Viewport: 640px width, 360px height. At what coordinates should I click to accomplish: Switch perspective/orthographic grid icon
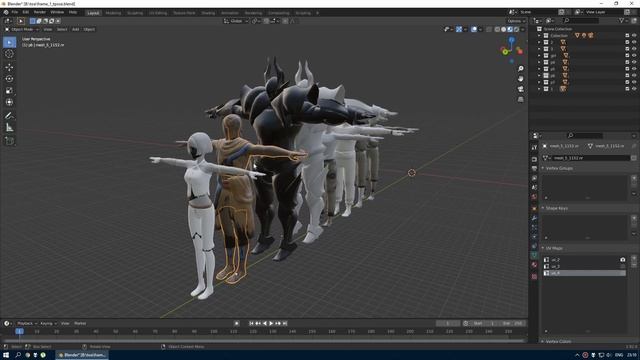click(x=520, y=99)
